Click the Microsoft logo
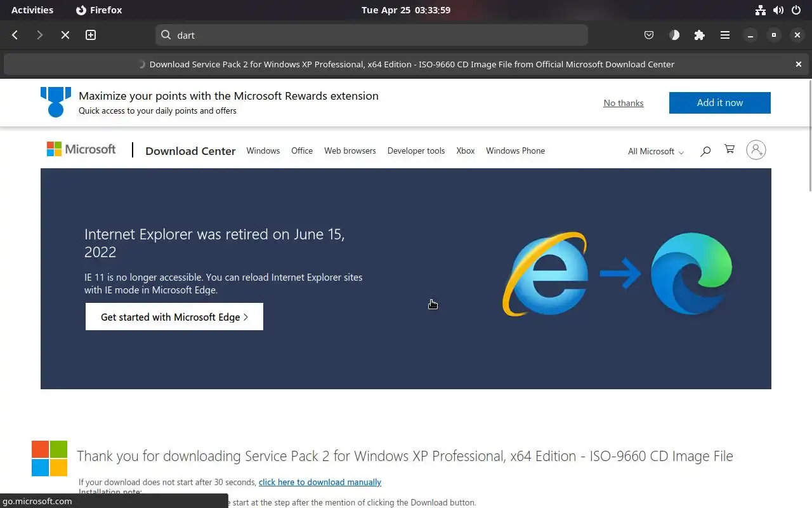The height and width of the screenshot is (508, 812). (81, 149)
